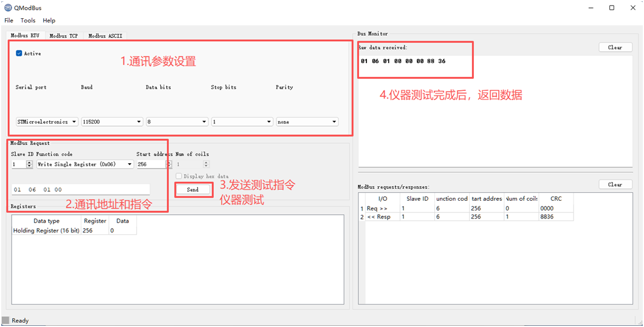Open the Stop bits dropdown

(x=242, y=122)
